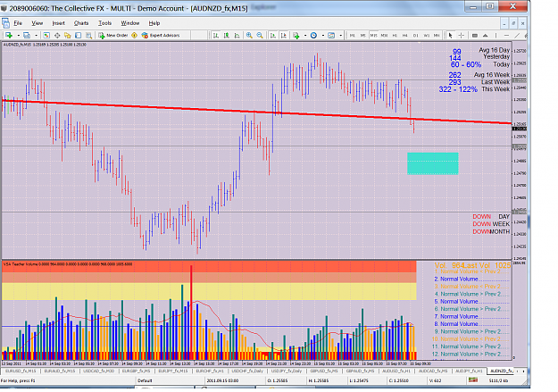The width and height of the screenshot is (558, 392).
Task: Open the Strategy Tester magnifier icon
Action: pos(89,35)
